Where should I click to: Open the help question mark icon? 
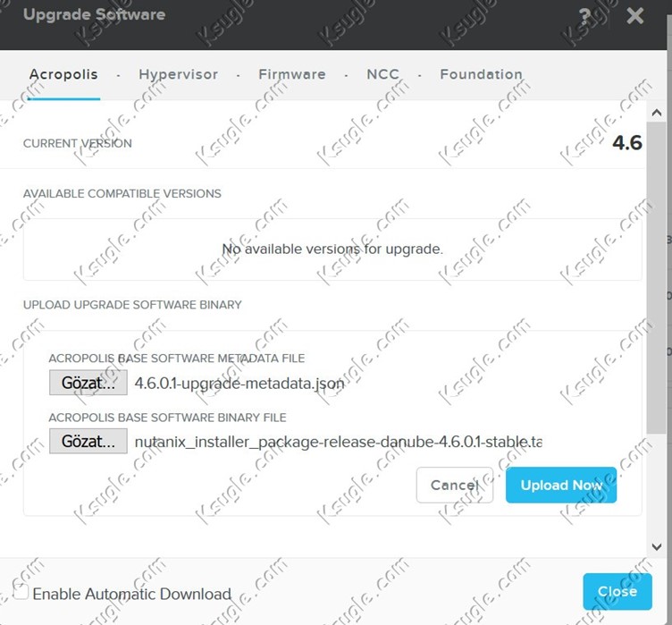(x=584, y=16)
